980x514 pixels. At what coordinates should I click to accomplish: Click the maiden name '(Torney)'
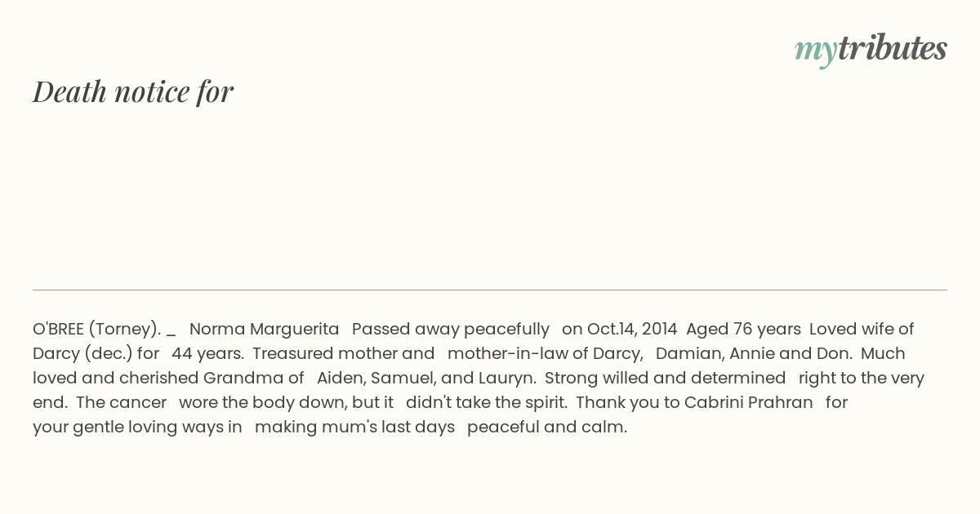[125, 330]
